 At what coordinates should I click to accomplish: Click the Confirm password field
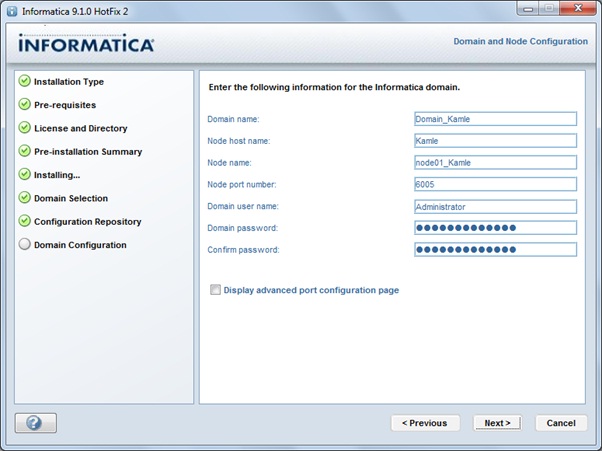[495, 249]
